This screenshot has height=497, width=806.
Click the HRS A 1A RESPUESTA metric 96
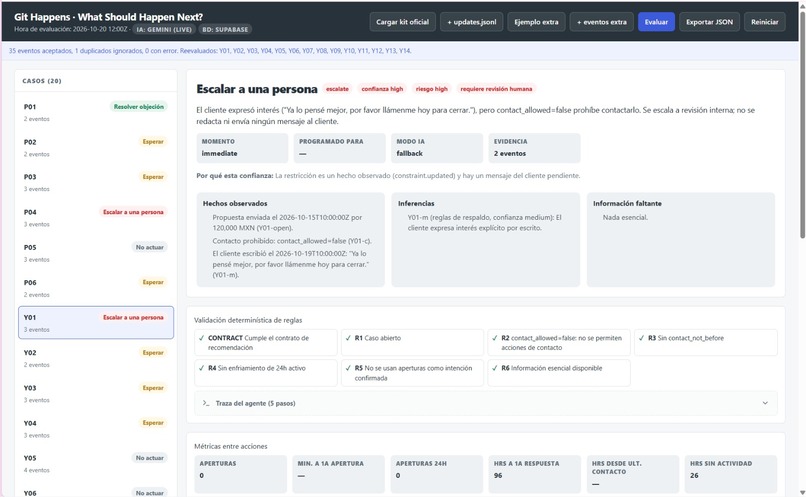pos(535,474)
